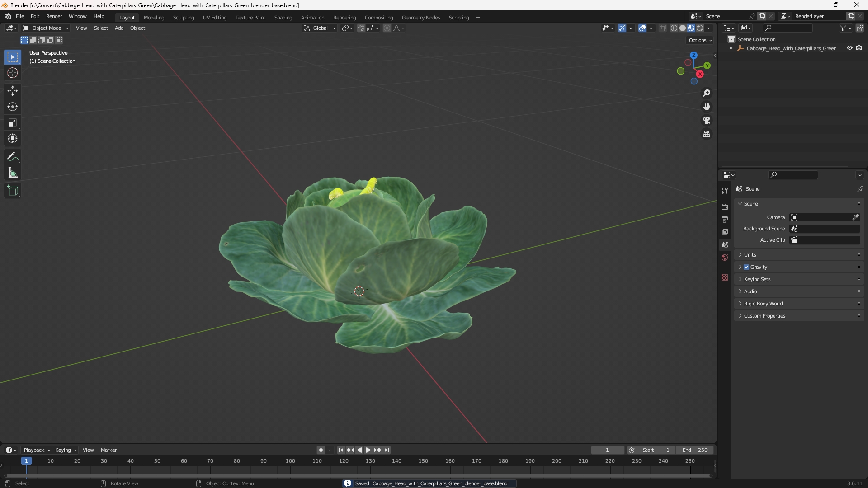Click the Pan view hand icon
Screen dimensions: 868x488
[x=707, y=107]
